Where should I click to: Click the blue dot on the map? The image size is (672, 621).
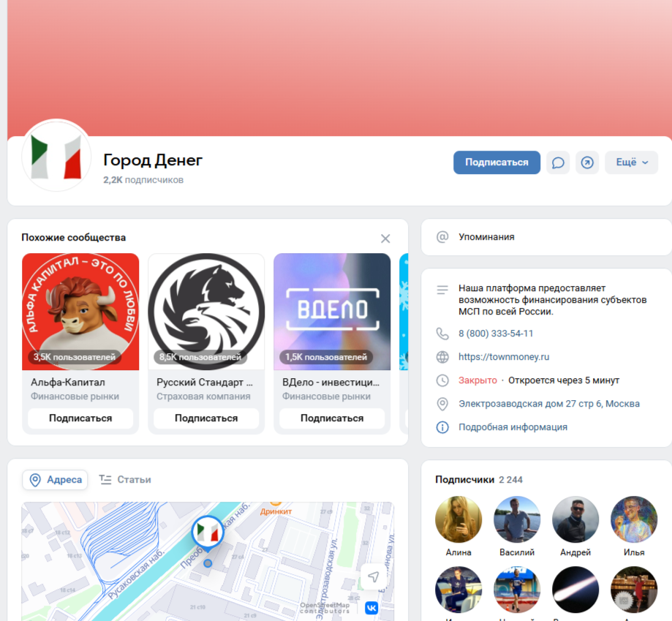tap(208, 563)
